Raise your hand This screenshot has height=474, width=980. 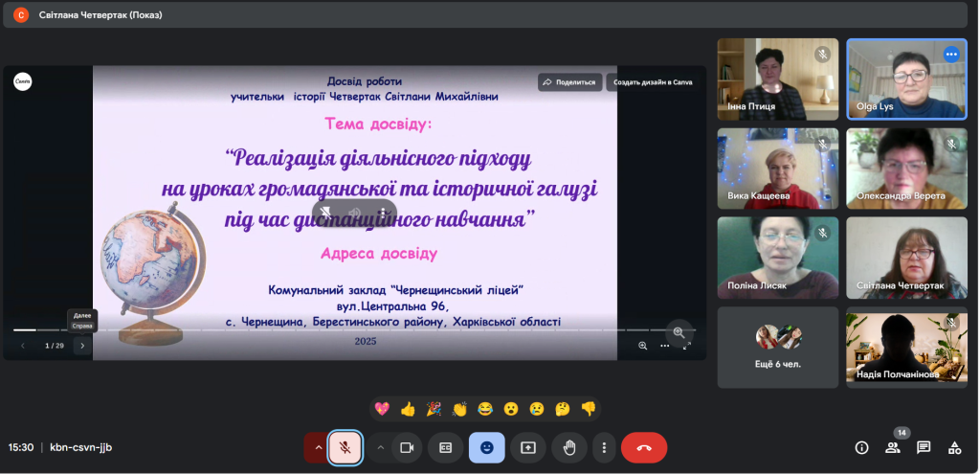[569, 448]
